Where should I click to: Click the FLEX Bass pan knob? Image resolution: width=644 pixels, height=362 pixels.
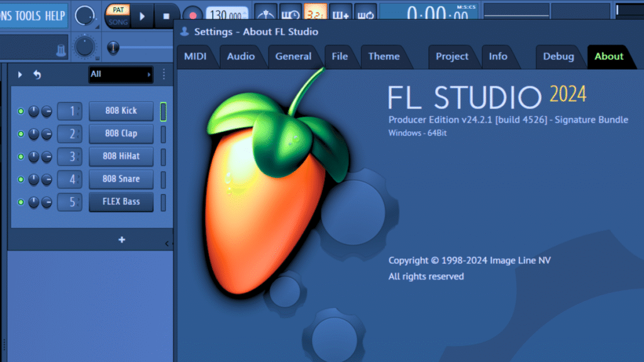(x=34, y=202)
